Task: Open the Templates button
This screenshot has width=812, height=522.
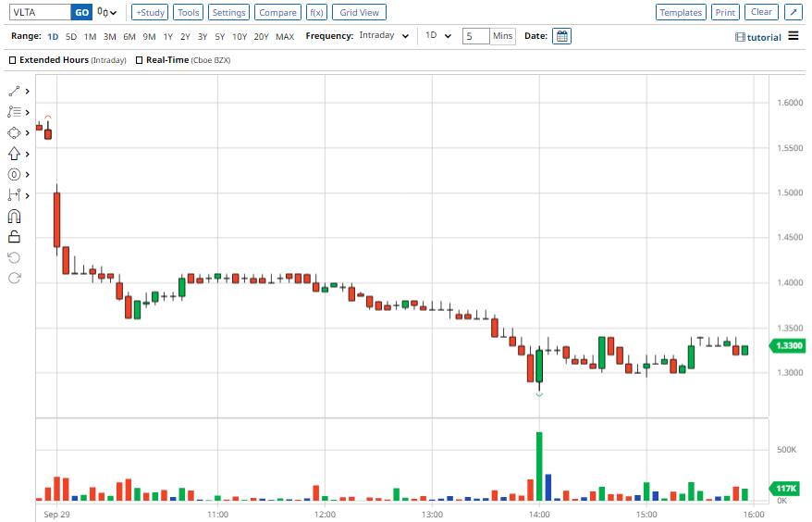Action: click(681, 12)
